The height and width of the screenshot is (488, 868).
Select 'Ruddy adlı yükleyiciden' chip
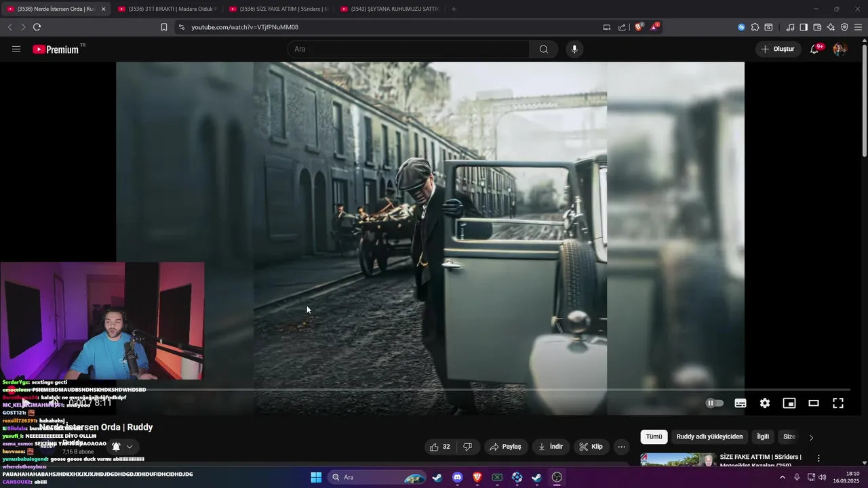tap(709, 436)
